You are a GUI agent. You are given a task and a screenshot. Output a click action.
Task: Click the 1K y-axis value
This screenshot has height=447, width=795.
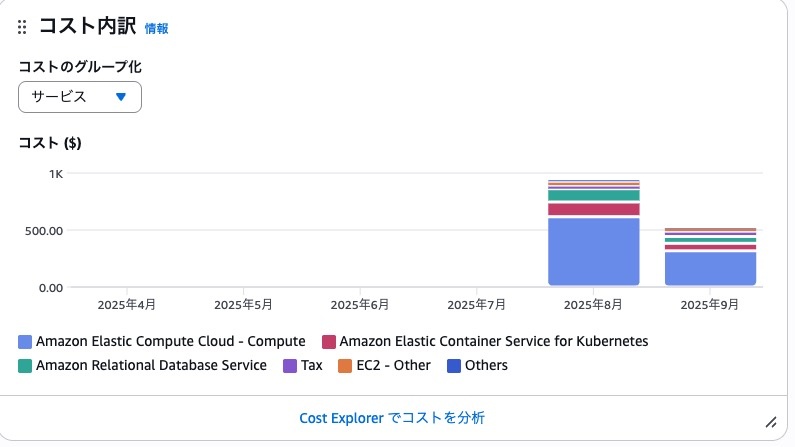[56, 174]
